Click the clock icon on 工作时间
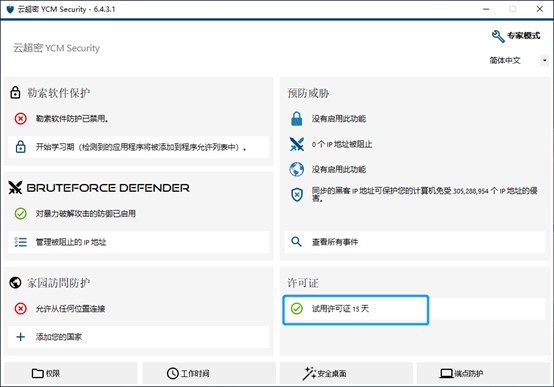This screenshot has width=554, height=387. coord(172,373)
